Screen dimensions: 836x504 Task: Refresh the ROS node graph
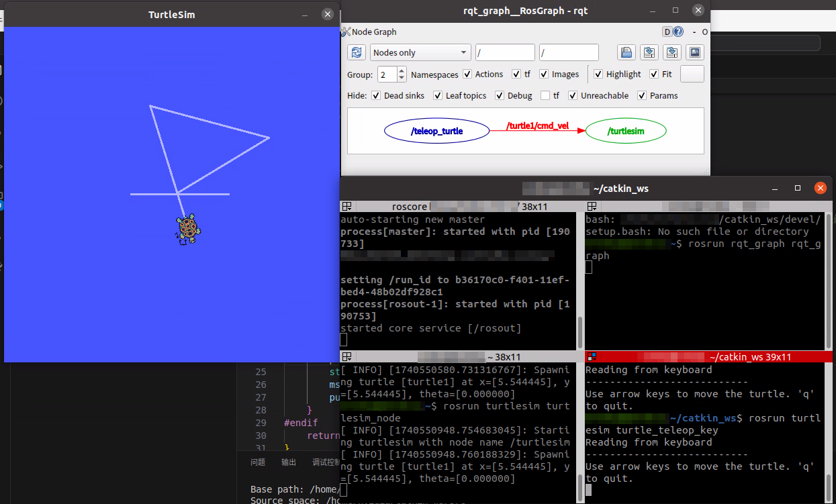pyautogui.click(x=357, y=52)
